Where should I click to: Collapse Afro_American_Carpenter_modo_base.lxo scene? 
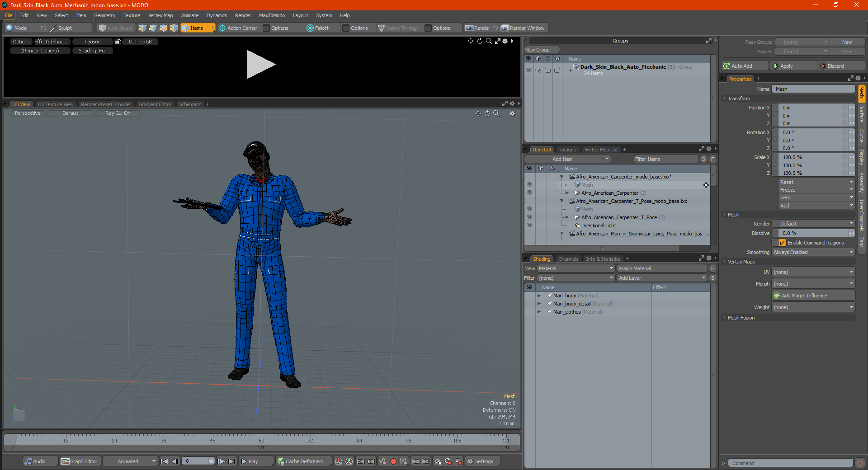[x=562, y=177]
